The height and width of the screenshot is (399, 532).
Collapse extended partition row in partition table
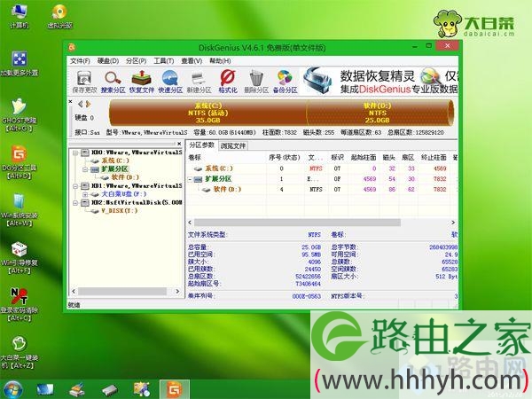pos(191,179)
